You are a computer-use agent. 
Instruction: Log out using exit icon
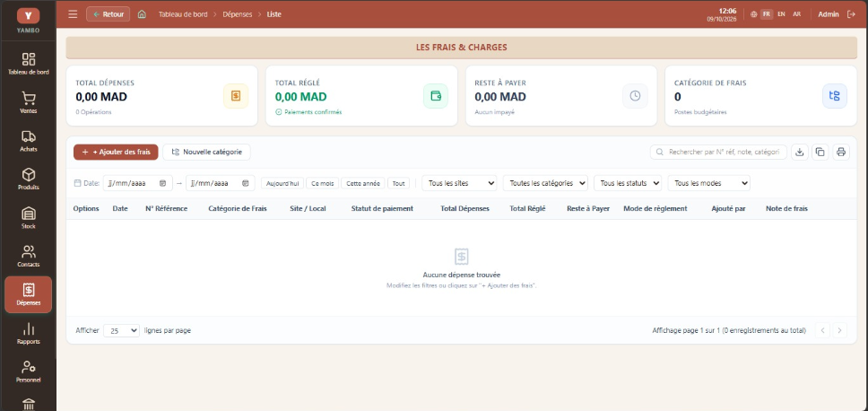pos(851,14)
